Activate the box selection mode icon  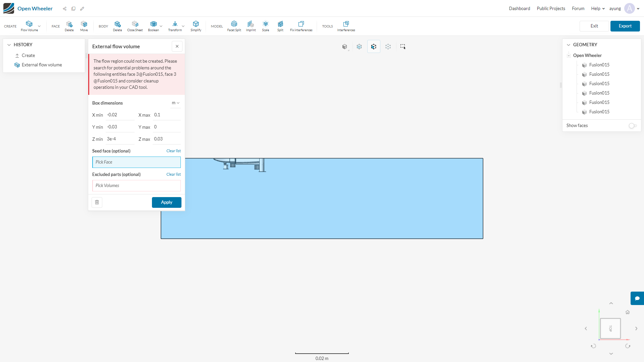click(403, 47)
